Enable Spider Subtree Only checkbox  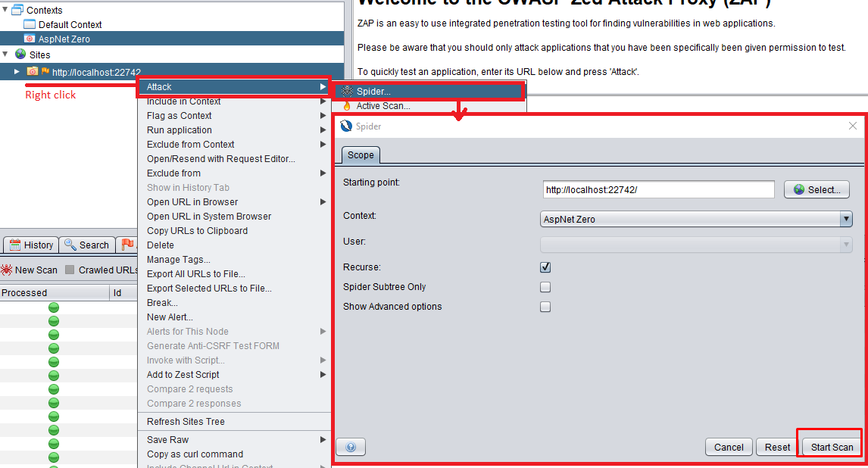pyautogui.click(x=545, y=287)
